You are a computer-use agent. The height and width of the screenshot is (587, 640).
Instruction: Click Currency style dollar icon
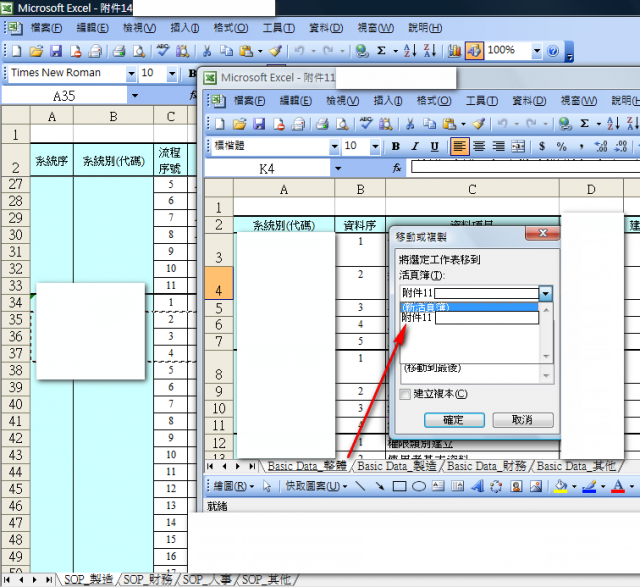pyautogui.click(x=542, y=146)
